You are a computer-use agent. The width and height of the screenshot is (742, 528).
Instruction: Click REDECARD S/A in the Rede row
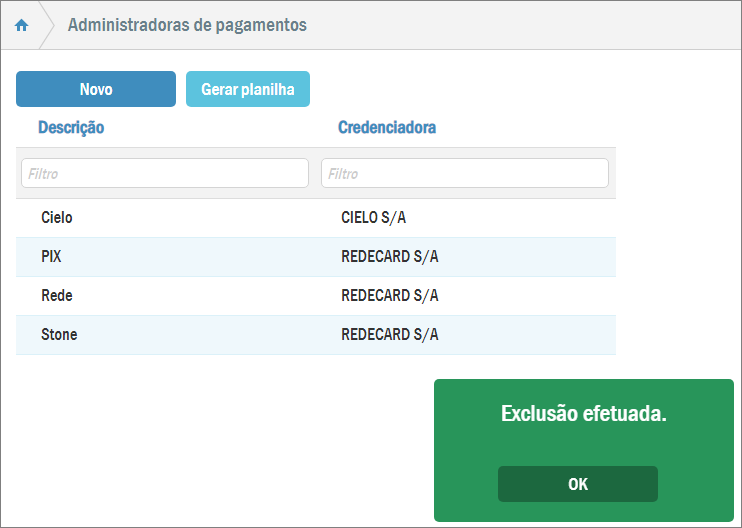tap(390, 296)
